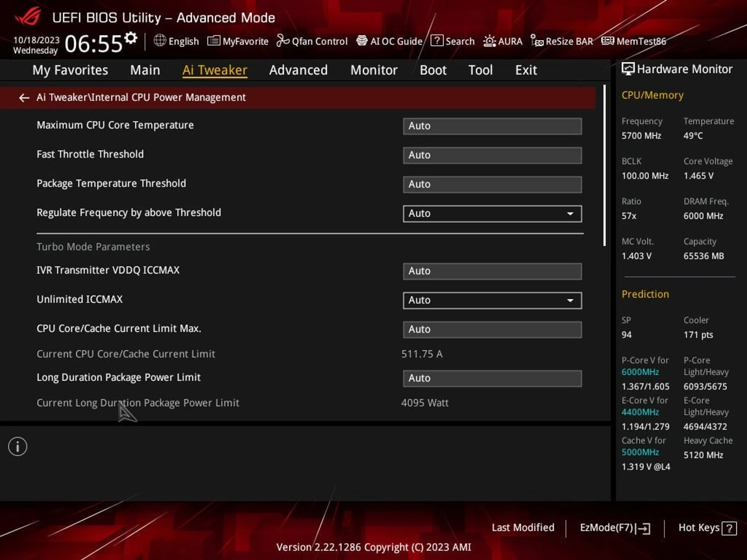The height and width of the screenshot is (560, 747).
Task: Expand Regulate Frequency by above Threshold dropdown
Action: (x=492, y=213)
